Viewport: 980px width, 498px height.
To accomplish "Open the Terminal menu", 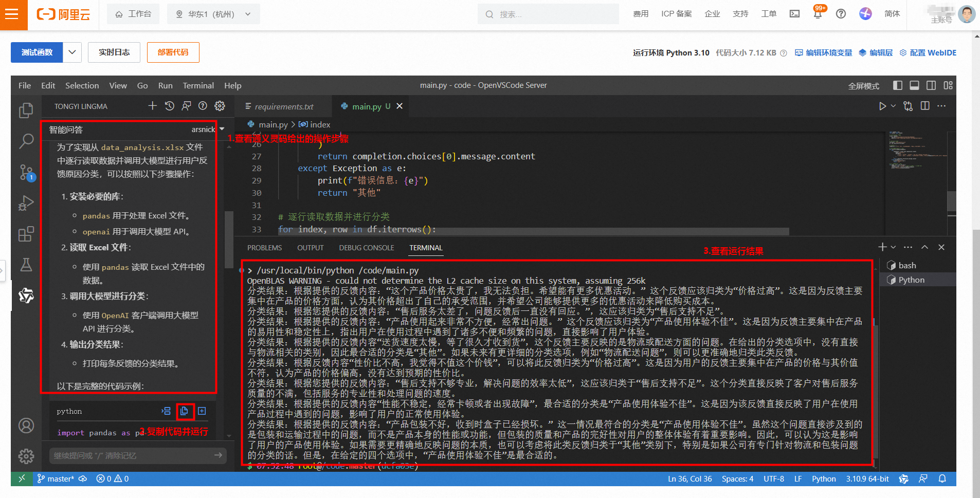I will point(198,85).
